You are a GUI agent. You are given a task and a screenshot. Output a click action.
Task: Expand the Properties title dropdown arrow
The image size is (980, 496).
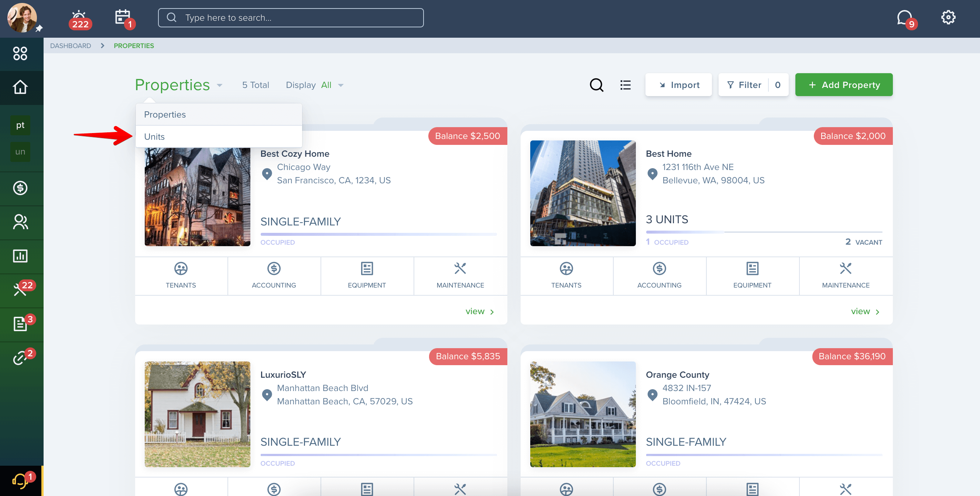click(219, 85)
